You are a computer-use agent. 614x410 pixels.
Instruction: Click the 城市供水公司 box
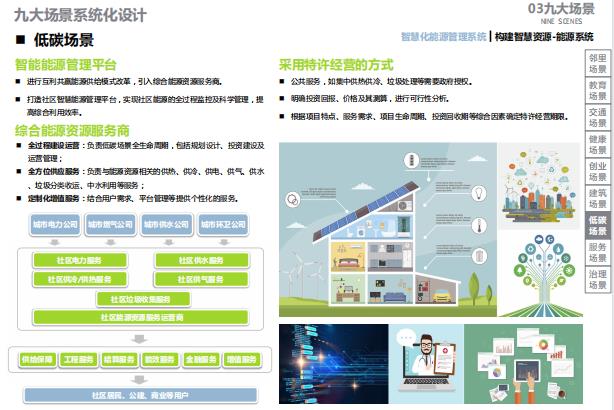[x=167, y=224]
